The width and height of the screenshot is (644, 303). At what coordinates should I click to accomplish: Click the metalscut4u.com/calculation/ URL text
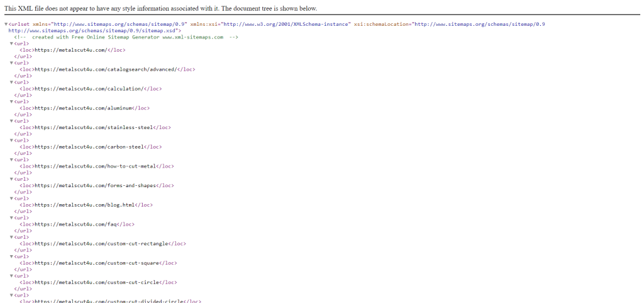pos(89,89)
